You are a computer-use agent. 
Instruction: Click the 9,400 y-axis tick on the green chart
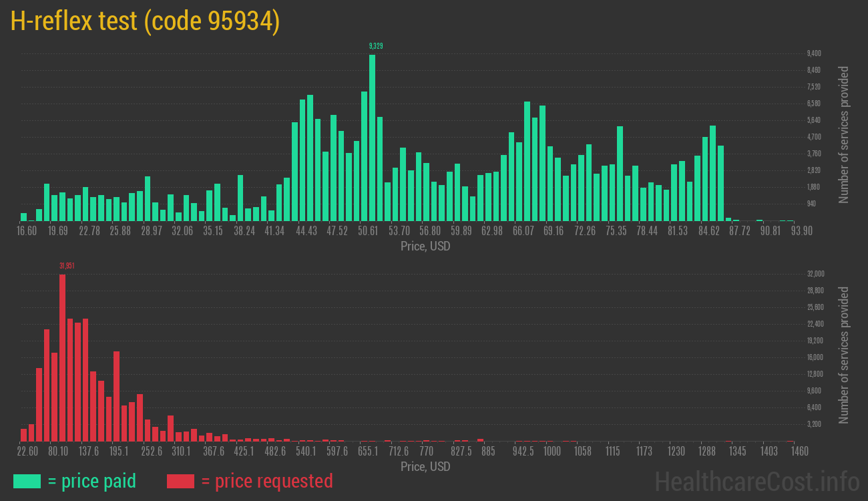tap(814, 53)
